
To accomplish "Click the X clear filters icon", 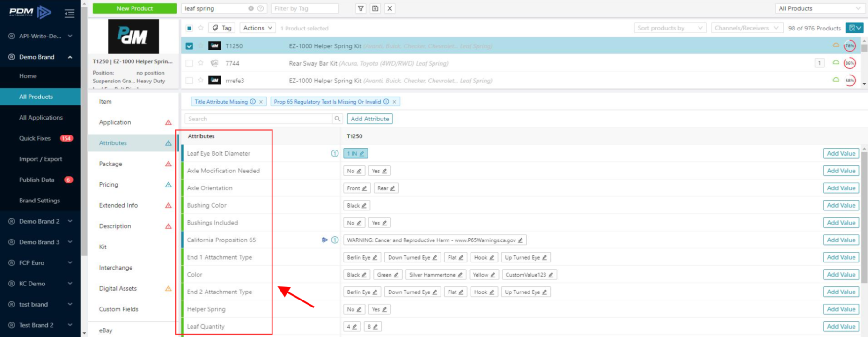I will (x=390, y=8).
